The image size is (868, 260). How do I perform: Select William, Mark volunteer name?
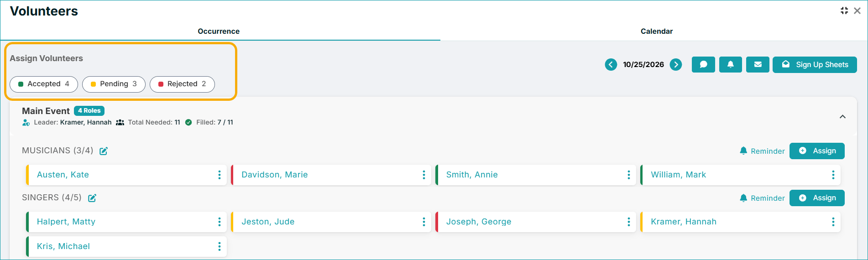point(678,175)
